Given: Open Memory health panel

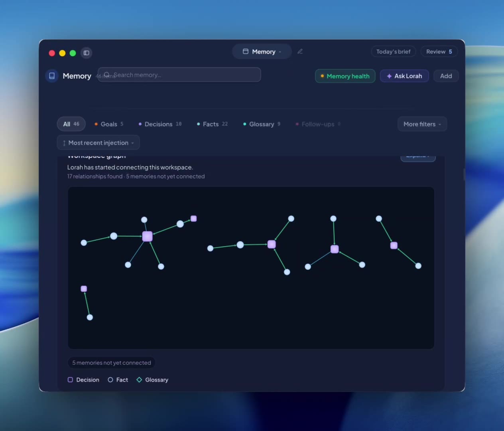Looking at the screenshot, I should [x=345, y=76].
